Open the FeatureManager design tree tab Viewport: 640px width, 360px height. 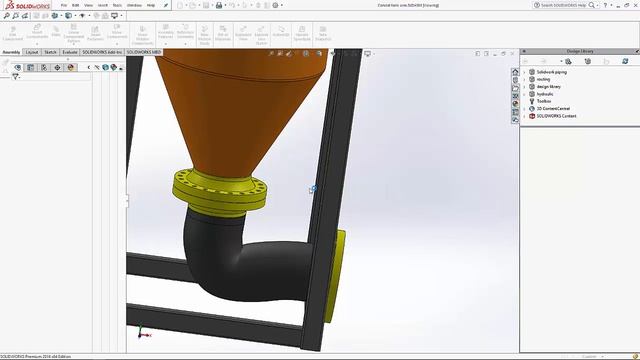(18, 68)
